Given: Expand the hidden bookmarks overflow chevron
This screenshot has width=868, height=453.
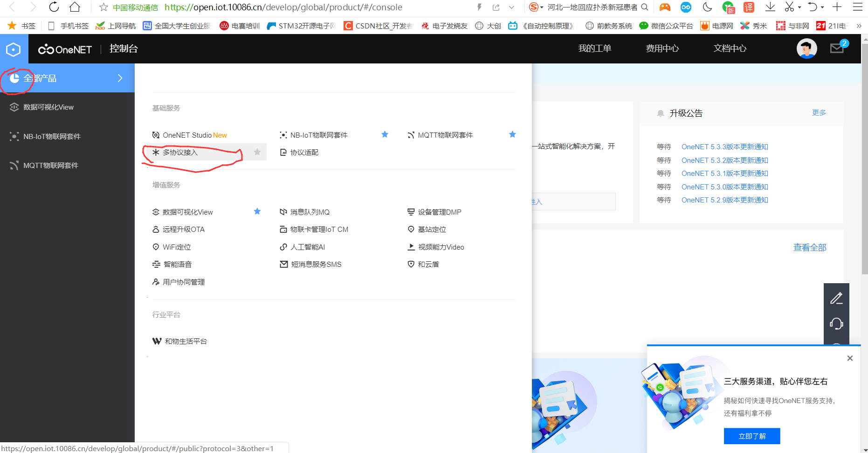Looking at the screenshot, I should click(x=859, y=26).
